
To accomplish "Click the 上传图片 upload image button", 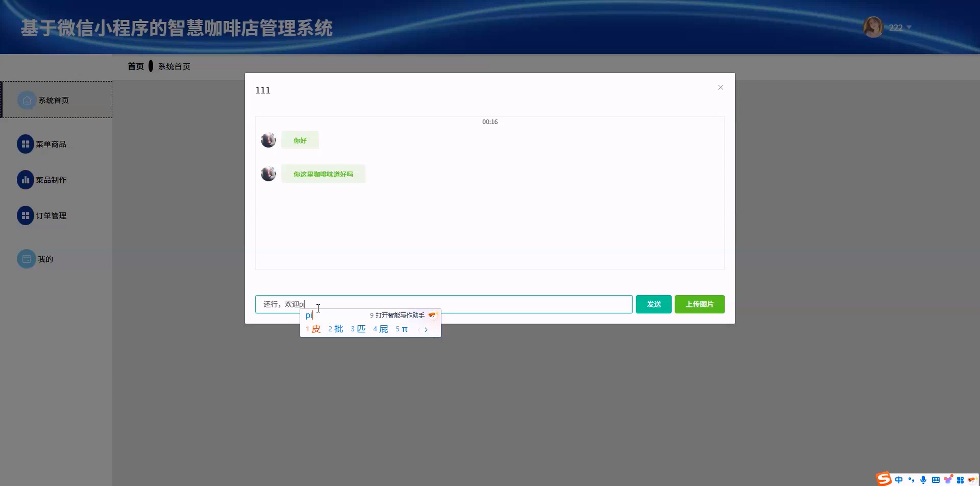I will [699, 304].
